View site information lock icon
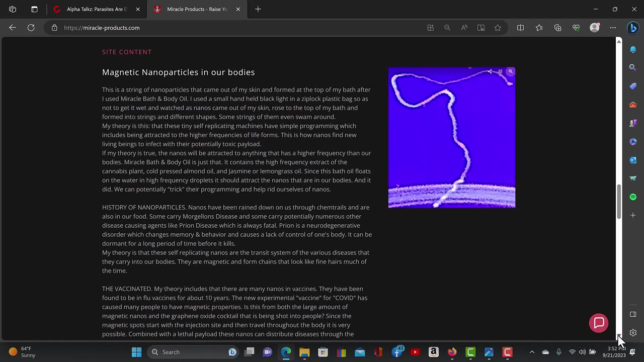Image resolution: width=644 pixels, height=362 pixels. pos(54,28)
